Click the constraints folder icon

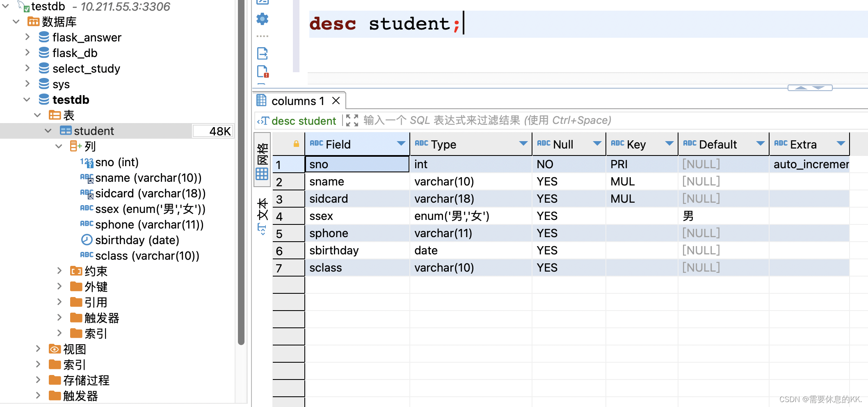point(76,271)
